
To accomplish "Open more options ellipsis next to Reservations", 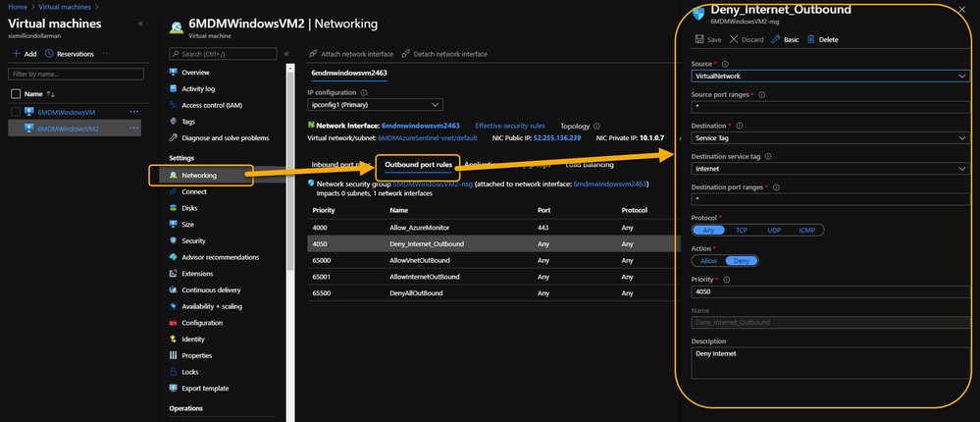I will [106, 54].
